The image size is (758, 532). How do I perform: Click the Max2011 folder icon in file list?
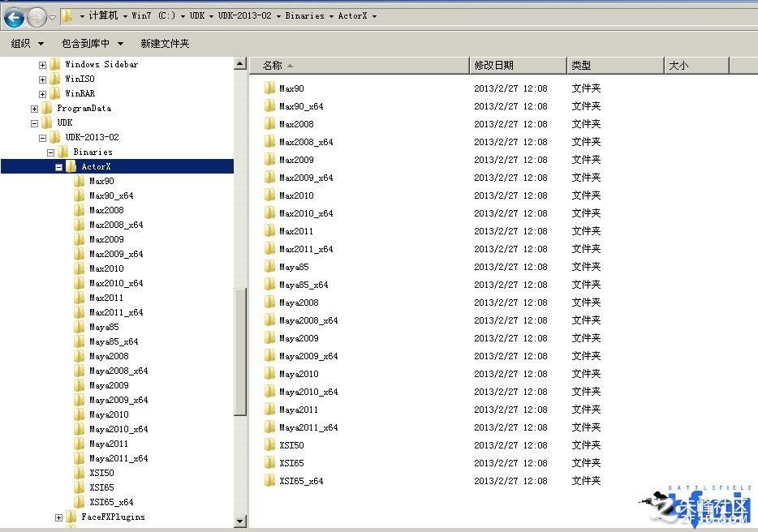(269, 231)
